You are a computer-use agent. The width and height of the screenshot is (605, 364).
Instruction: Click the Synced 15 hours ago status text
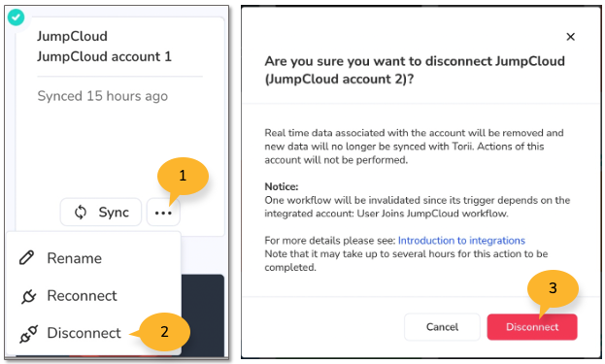point(103,96)
